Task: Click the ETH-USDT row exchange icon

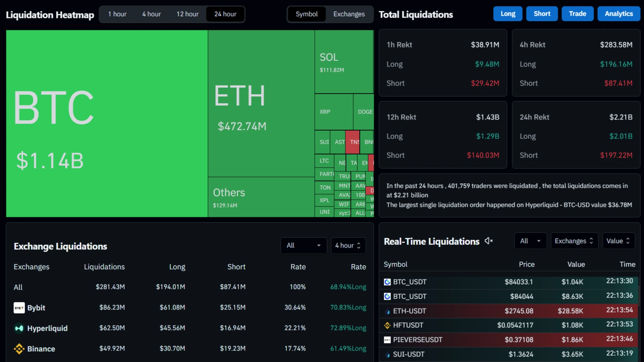Action: 387,311
